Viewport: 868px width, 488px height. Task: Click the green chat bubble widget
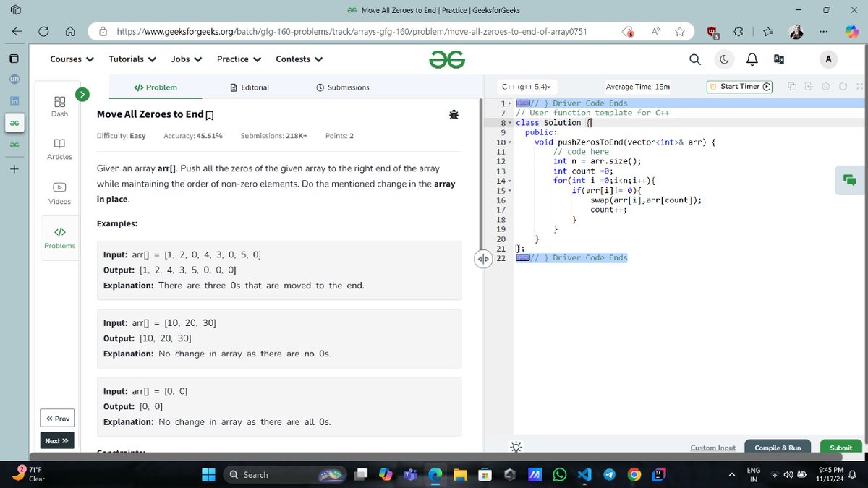click(x=849, y=180)
